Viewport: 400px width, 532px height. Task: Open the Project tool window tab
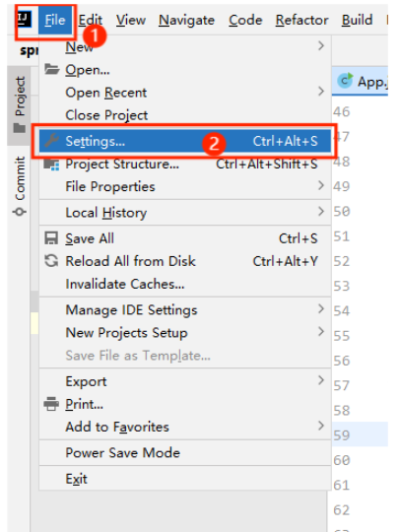pyautogui.click(x=20, y=105)
